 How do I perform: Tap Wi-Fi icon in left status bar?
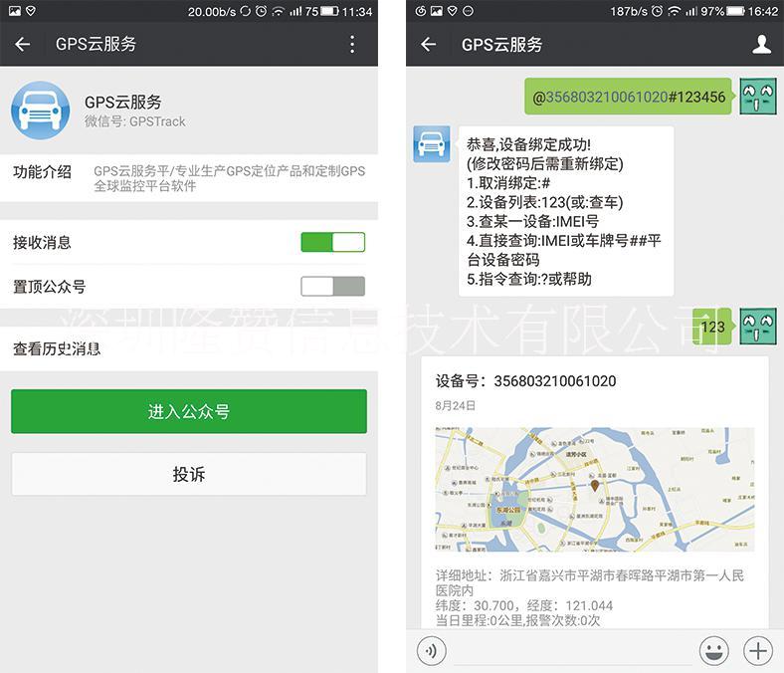tap(278, 11)
